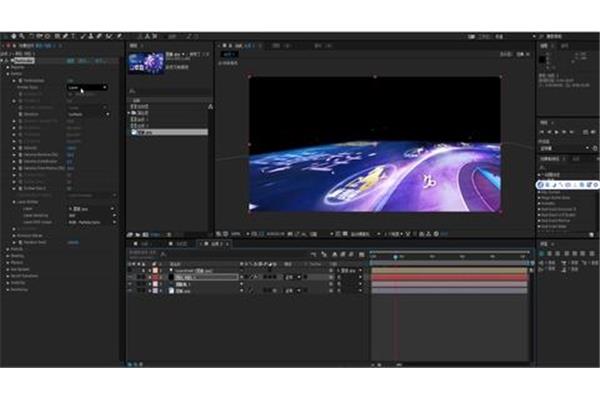
Task: Open the Layer Sampling dropdown
Action: click(91, 216)
